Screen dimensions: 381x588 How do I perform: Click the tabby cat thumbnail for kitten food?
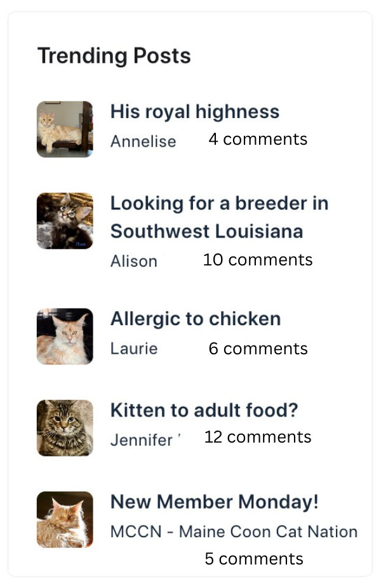pyautogui.click(x=65, y=427)
